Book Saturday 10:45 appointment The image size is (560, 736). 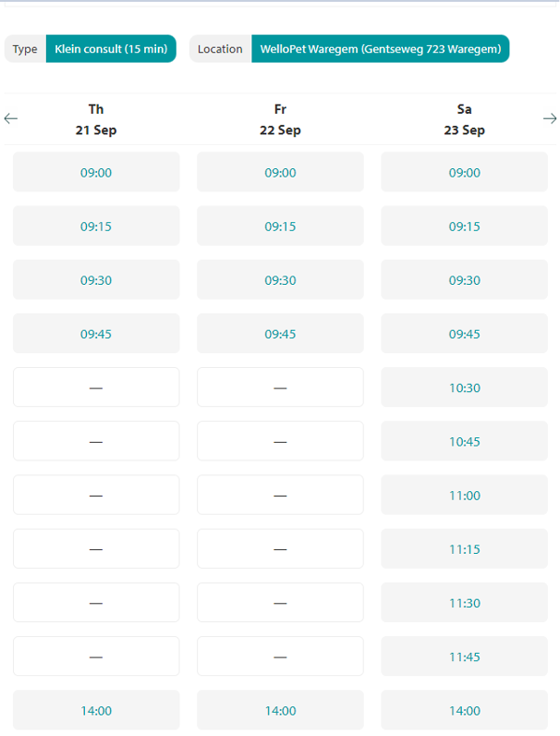point(464,441)
